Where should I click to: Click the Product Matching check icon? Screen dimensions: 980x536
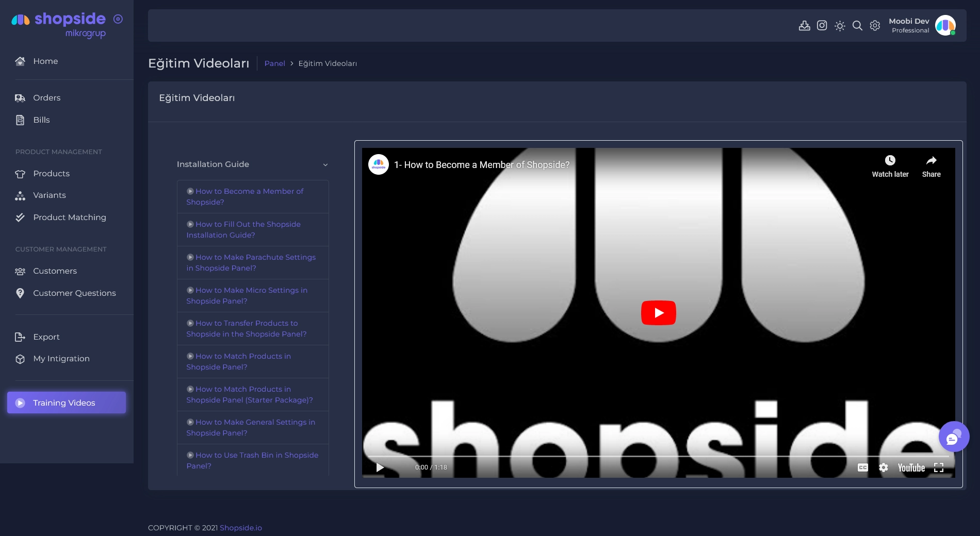click(20, 217)
